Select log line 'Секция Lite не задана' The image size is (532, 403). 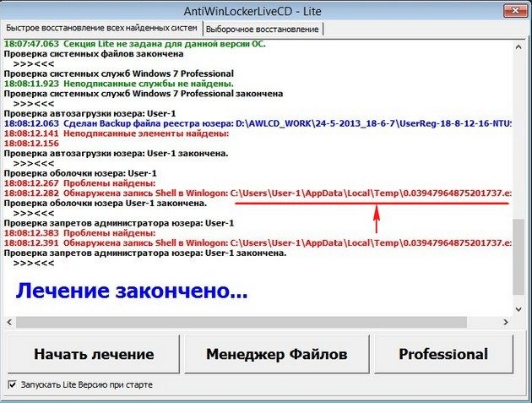tap(135, 44)
